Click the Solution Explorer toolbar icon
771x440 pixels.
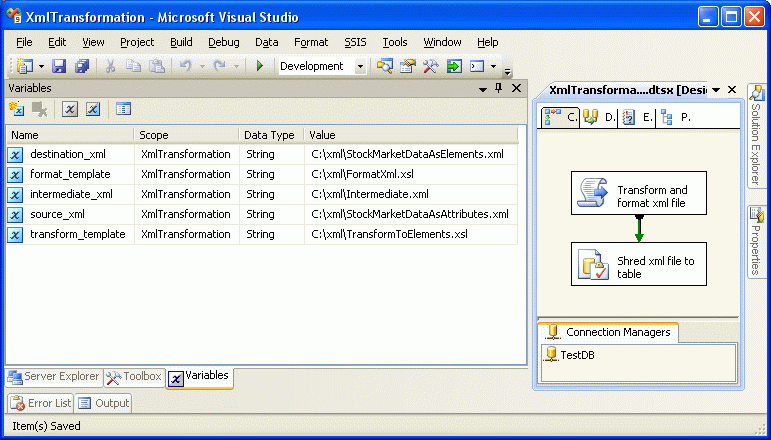coord(385,66)
